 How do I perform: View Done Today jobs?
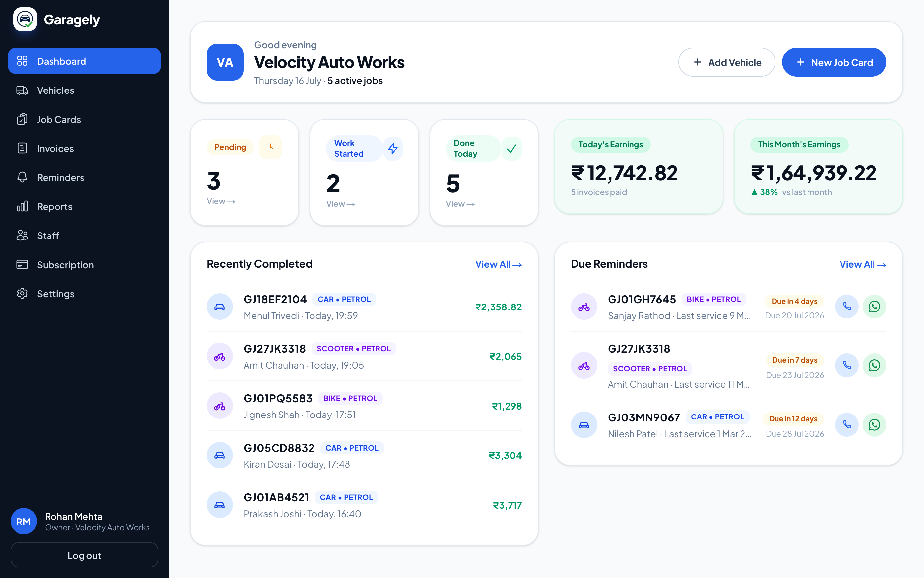click(460, 204)
